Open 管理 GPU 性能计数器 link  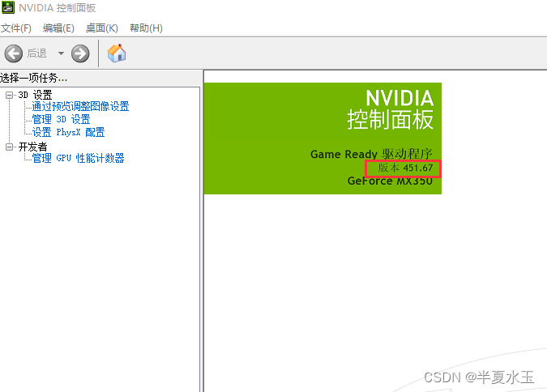pos(78,158)
